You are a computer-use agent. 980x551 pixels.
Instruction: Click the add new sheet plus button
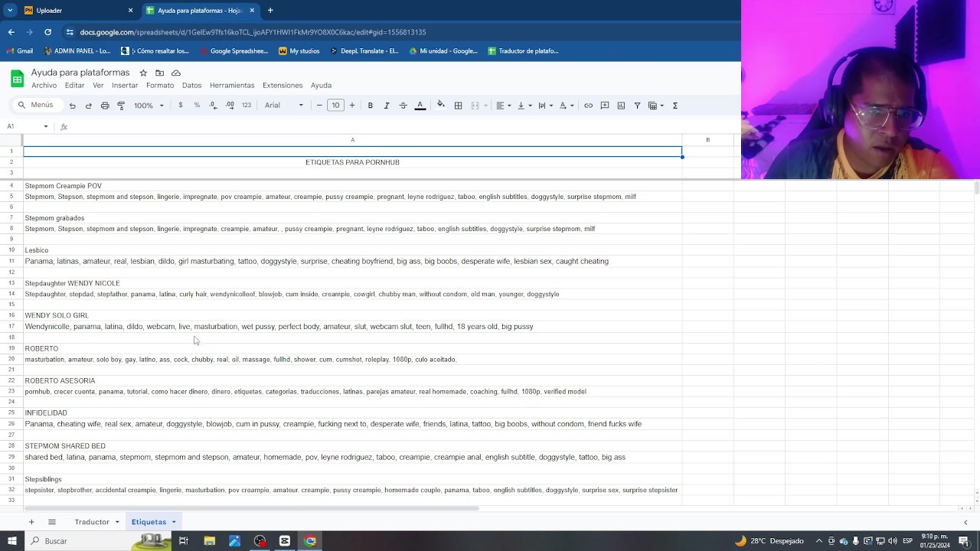(x=31, y=522)
